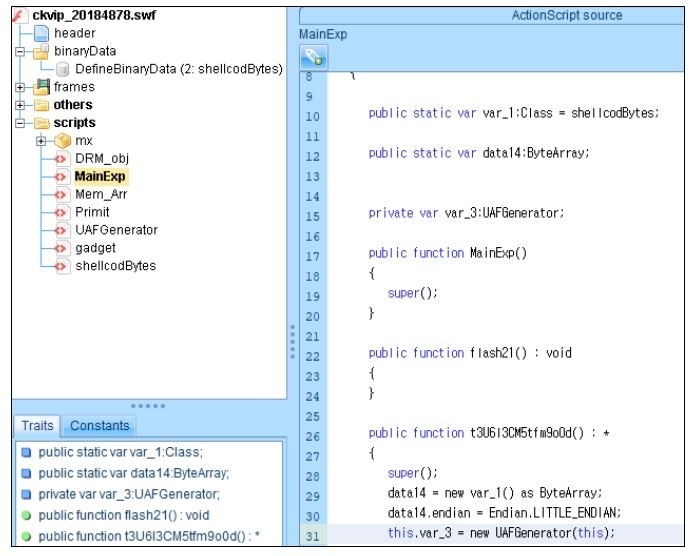Click the Mem_Arr script icon
This screenshot has width=698, height=556.
[61, 195]
